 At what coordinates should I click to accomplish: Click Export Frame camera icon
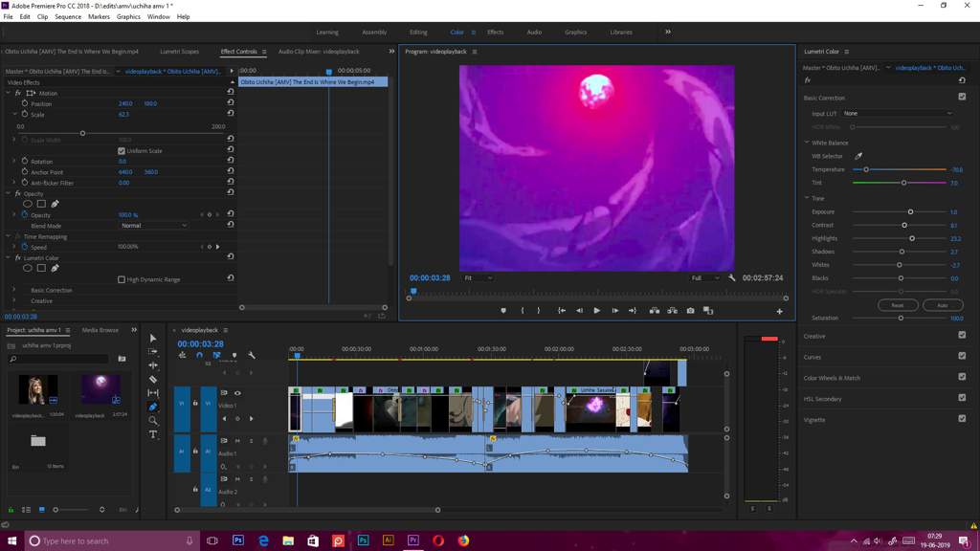[x=691, y=311]
